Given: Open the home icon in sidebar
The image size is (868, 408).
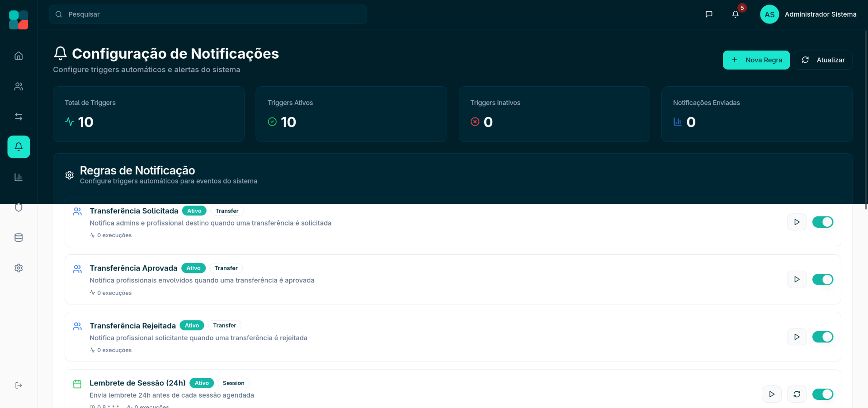Looking at the screenshot, I should coord(19,56).
